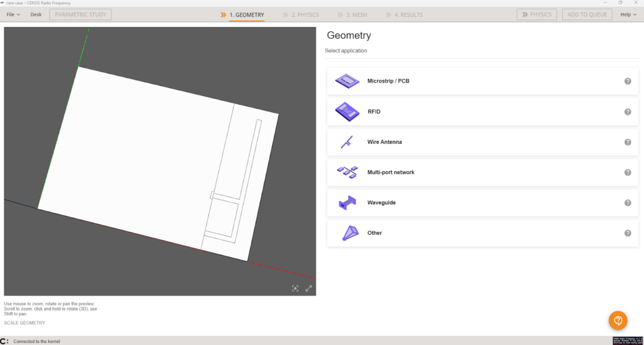Switch to the 2. Physics step tab
Viewport: 644px width, 345px height.
click(x=301, y=14)
